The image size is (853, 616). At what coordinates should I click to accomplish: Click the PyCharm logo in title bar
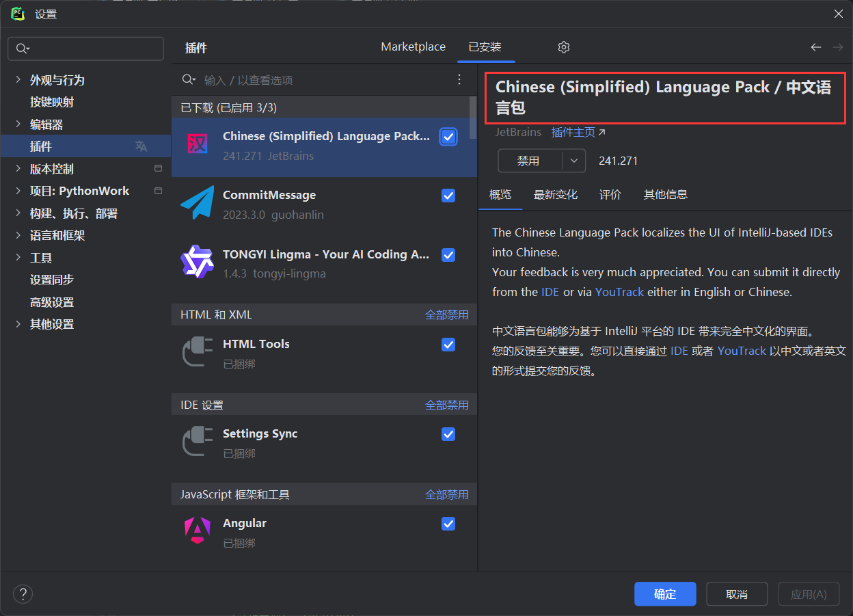click(18, 14)
